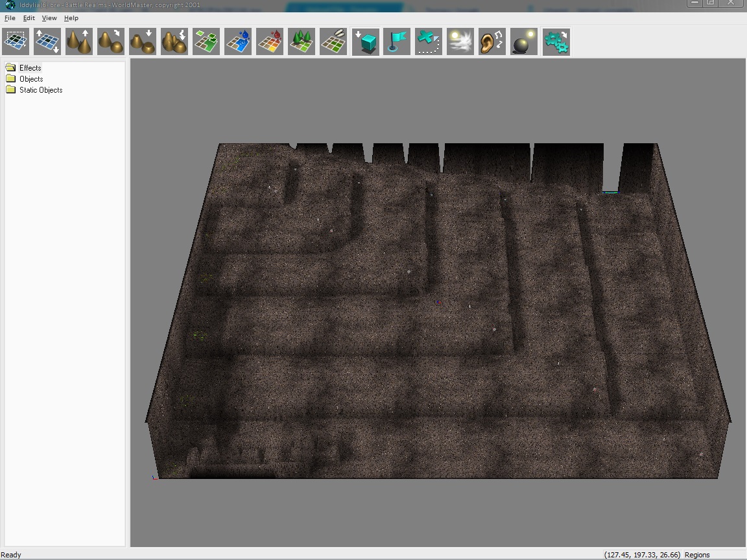Choose the teal cross path tool
This screenshot has width=747, height=560.
point(428,41)
